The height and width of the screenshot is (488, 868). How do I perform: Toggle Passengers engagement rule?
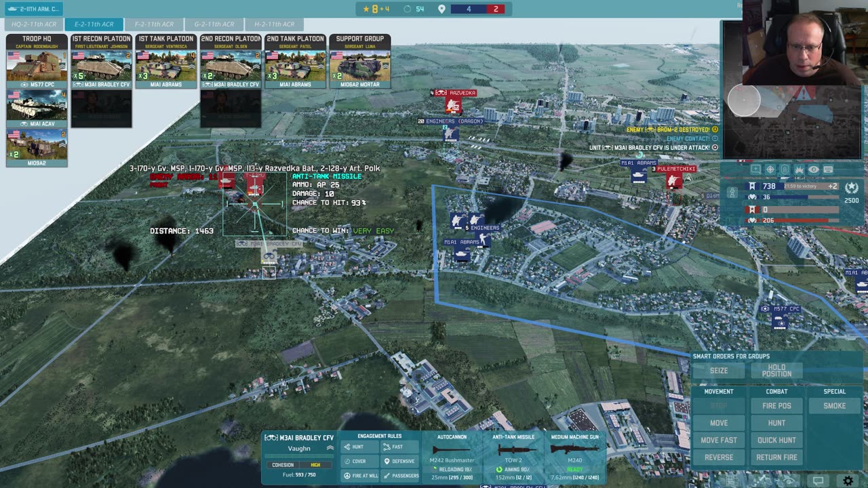pyautogui.click(x=399, y=476)
